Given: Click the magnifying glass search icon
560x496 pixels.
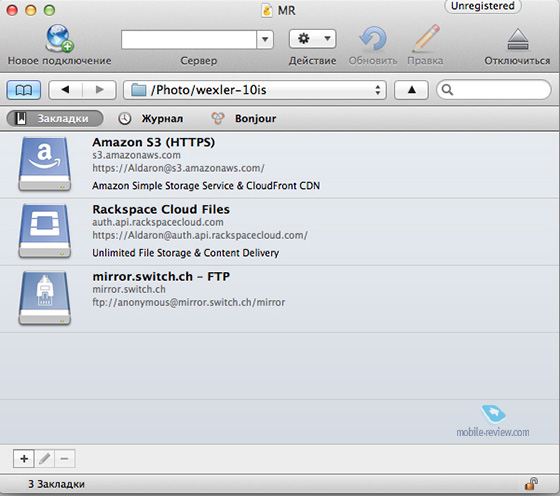Looking at the screenshot, I should coord(448,90).
